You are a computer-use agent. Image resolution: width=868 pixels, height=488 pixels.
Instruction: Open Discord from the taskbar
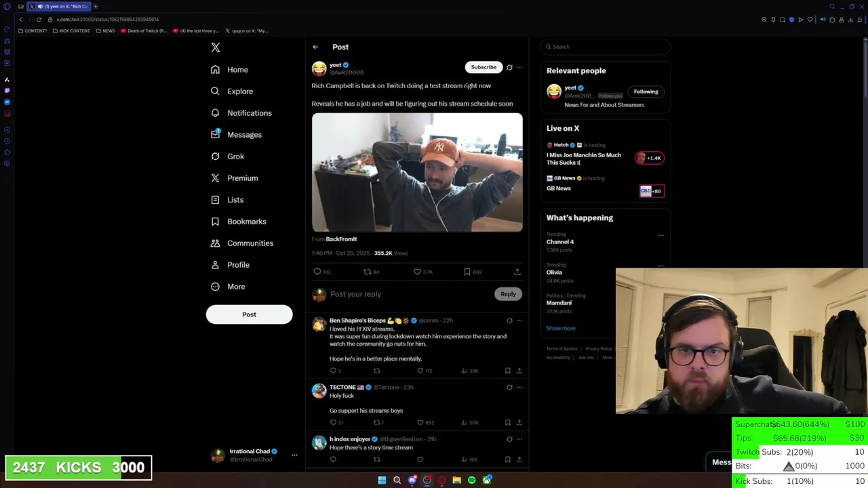tap(412, 480)
